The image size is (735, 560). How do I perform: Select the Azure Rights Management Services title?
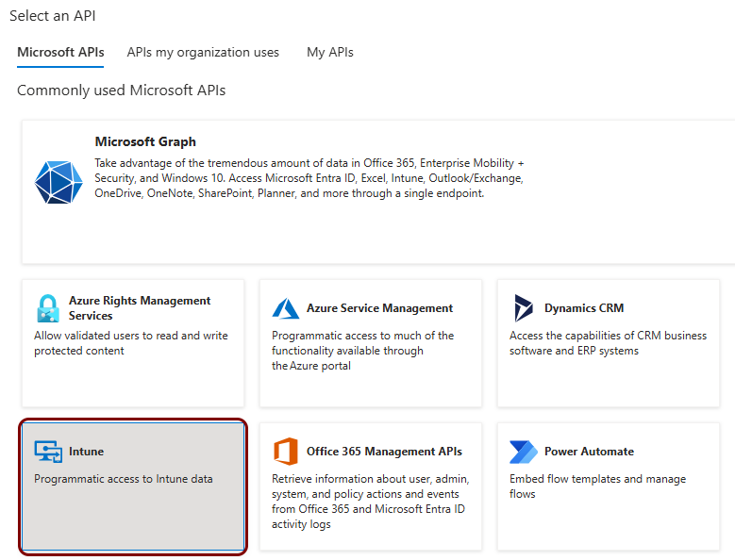tap(140, 307)
